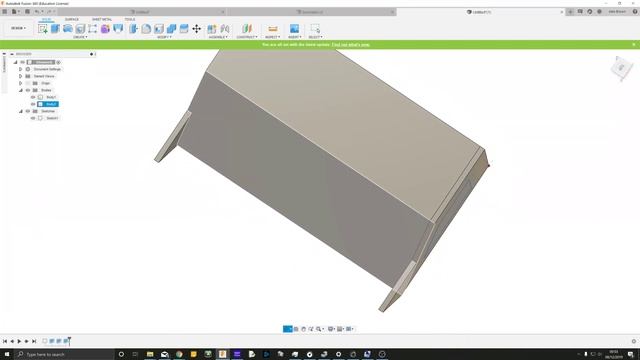
Task: Click Windows Start button
Action: click(7, 354)
